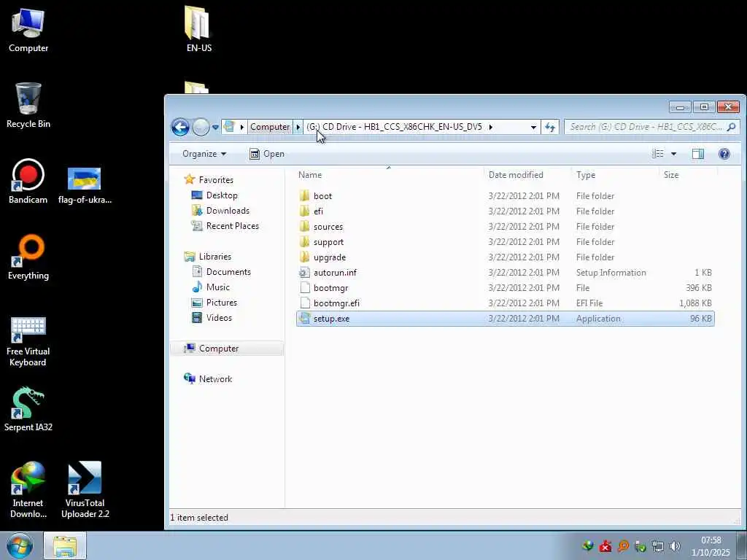The width and height of the screenshot is (747, 560).
Task: Click the volume speaker tray icon
Action: (675, 546)
